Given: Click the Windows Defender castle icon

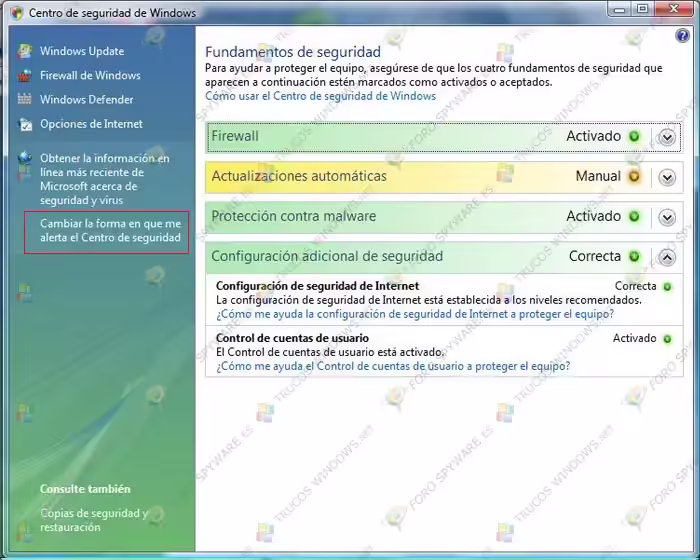Looking at the screenshot, I should (25, 99).
